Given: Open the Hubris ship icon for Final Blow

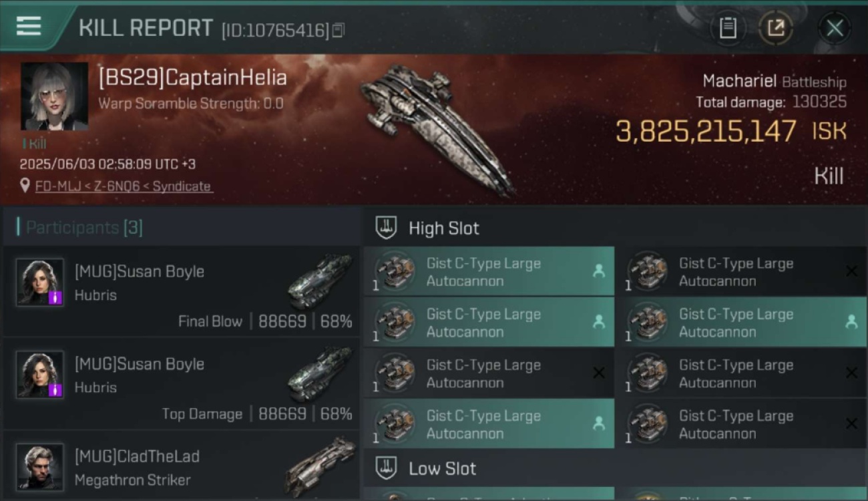Looking at the screenshot, I should 320,281.
